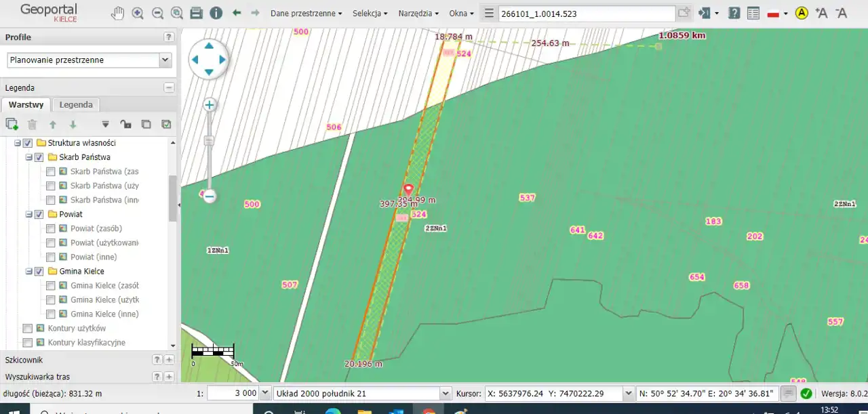
Task: Activate the object info tool
Action: point(216,13)
